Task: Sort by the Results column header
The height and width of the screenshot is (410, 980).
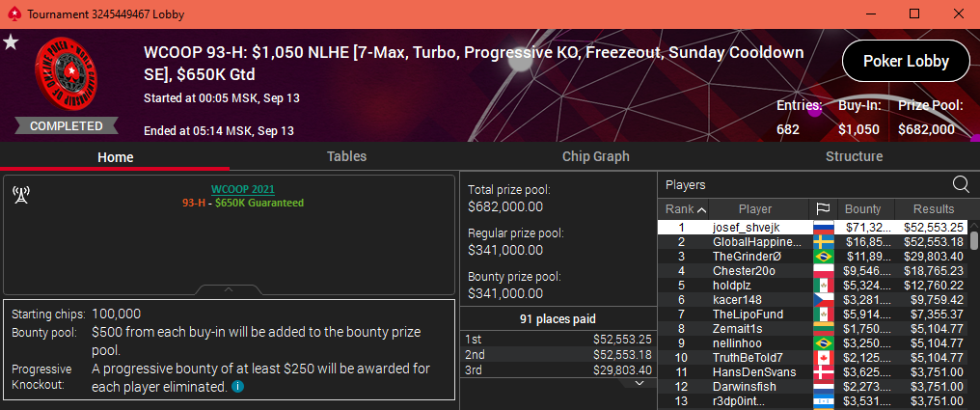Action: [x=934, y=208]
